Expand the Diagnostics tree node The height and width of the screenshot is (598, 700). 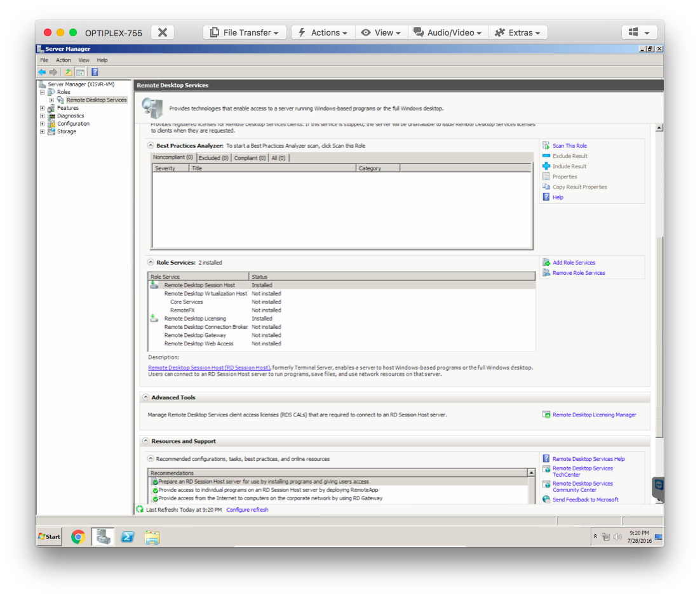[43, 116]
